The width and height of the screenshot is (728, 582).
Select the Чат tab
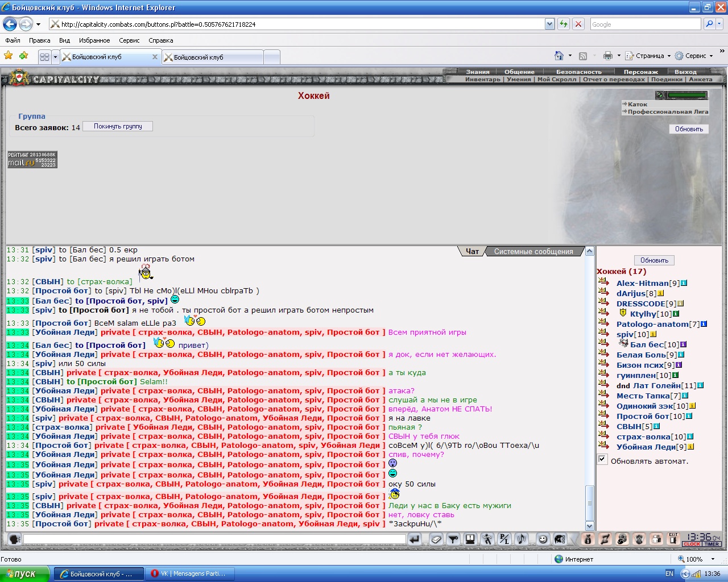[472, 251]
